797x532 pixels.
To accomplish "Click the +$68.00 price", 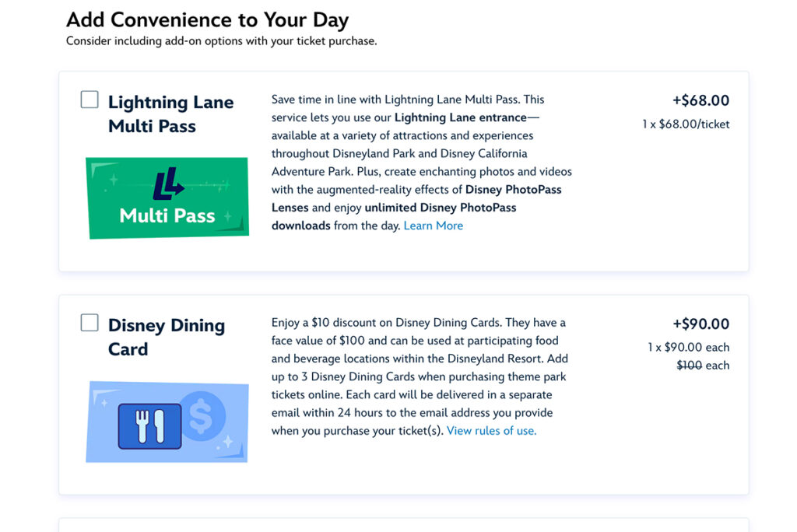I will (x=700, y=100).
